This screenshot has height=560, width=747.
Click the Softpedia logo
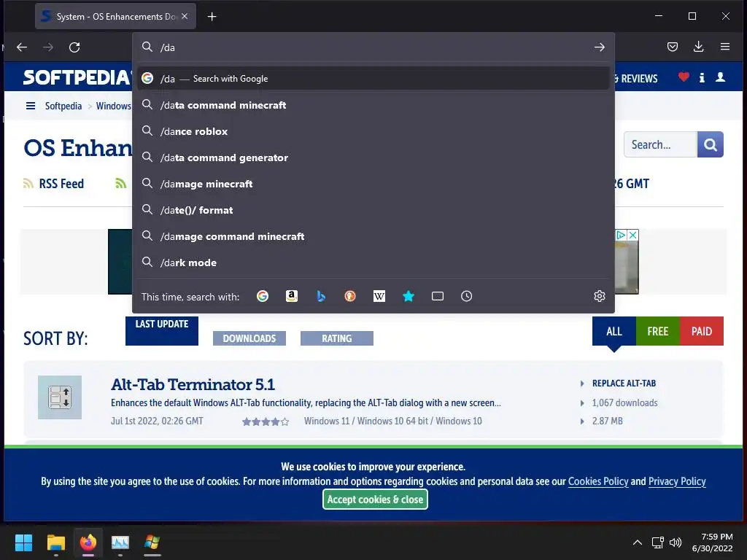pos(77,77)
